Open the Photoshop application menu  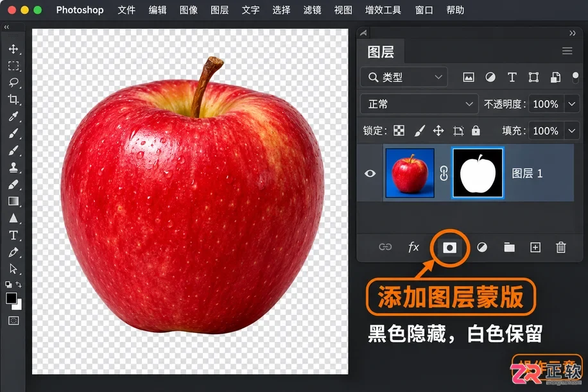[x=80, y=10]
